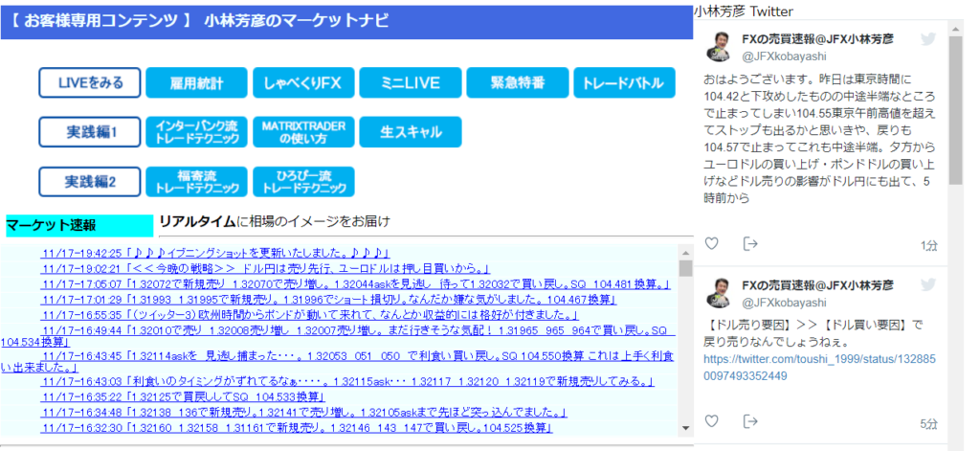
Task: Open 生スキャル
Action: (x=411, y=132)
